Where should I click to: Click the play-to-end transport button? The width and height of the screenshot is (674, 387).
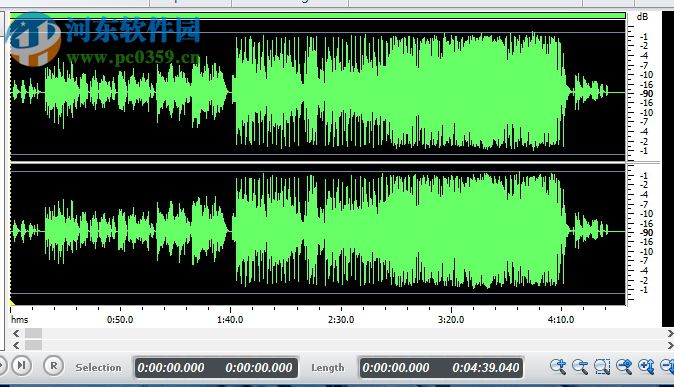(x=21, y=366)
